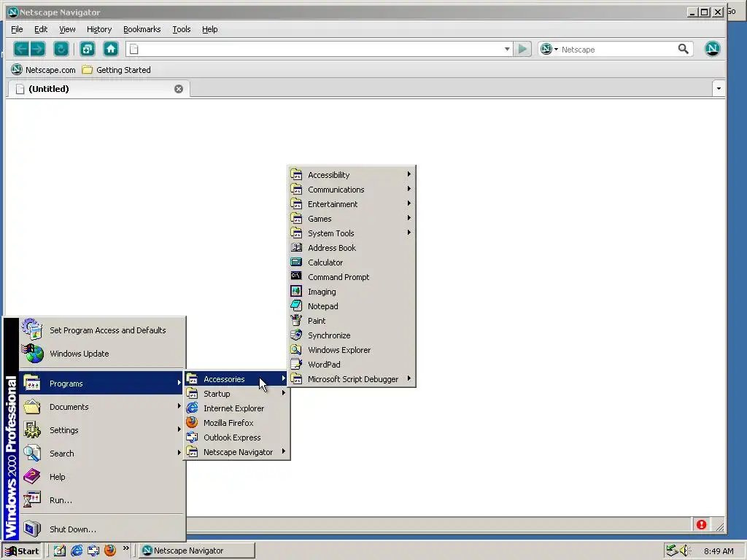Expand the Startup folder
Screen dimensions: 747x560
point(237,394)
